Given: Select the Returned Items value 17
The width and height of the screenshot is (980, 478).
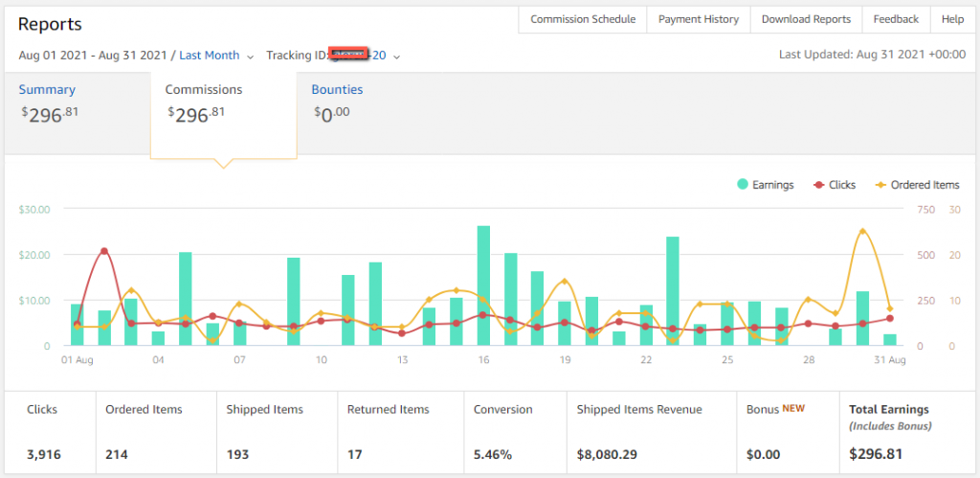Looking at the screenshot, I should pyautogui.click(x=354, y=454).
